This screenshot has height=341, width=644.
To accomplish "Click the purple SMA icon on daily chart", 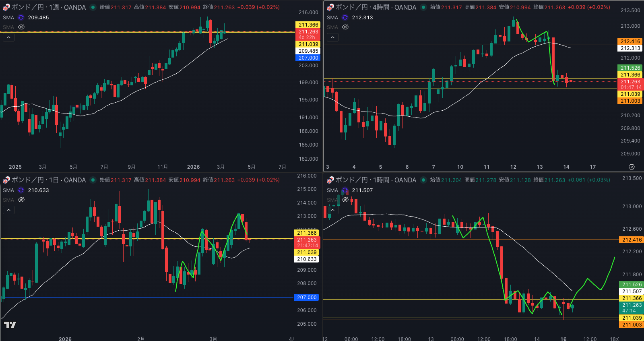I will tap(21, 190).
